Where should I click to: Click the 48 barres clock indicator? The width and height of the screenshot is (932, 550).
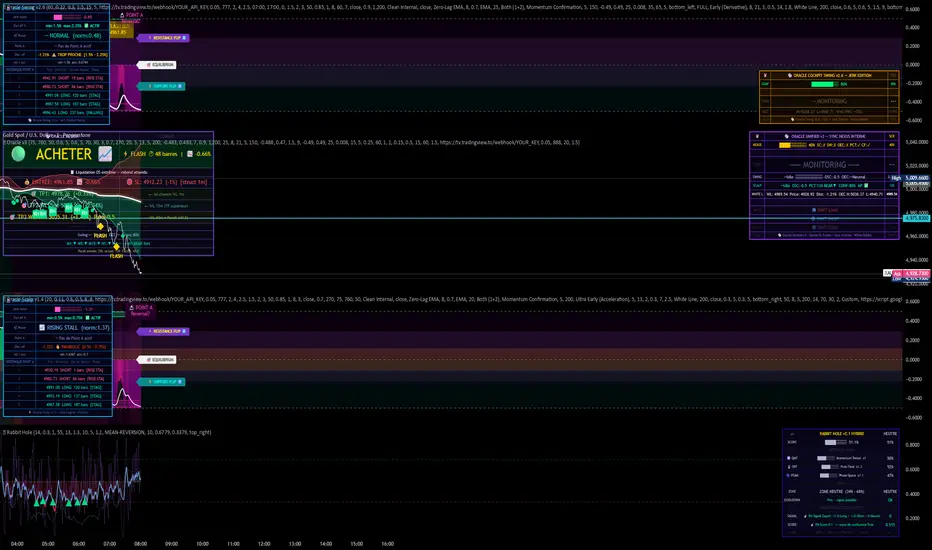click(163, 154)
